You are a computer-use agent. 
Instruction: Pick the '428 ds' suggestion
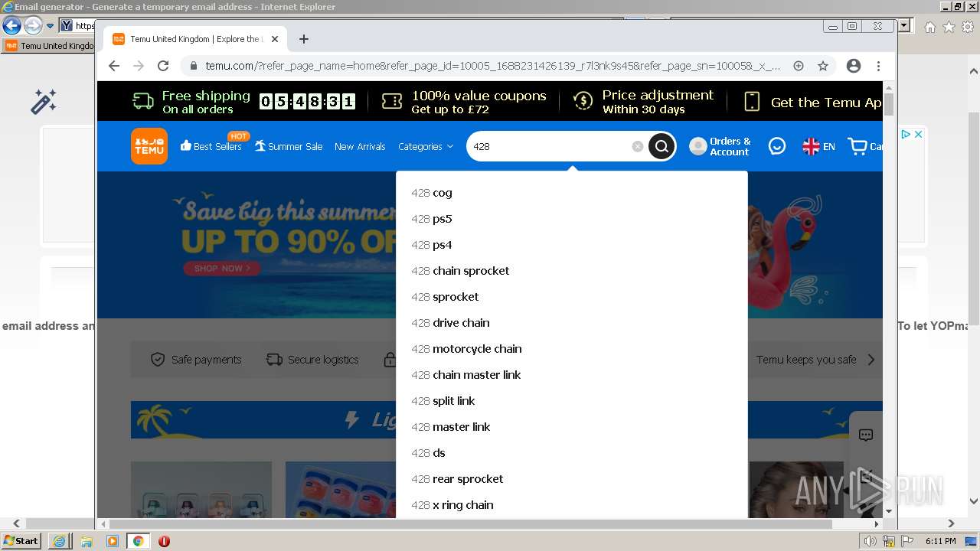(x=571, y=453)
